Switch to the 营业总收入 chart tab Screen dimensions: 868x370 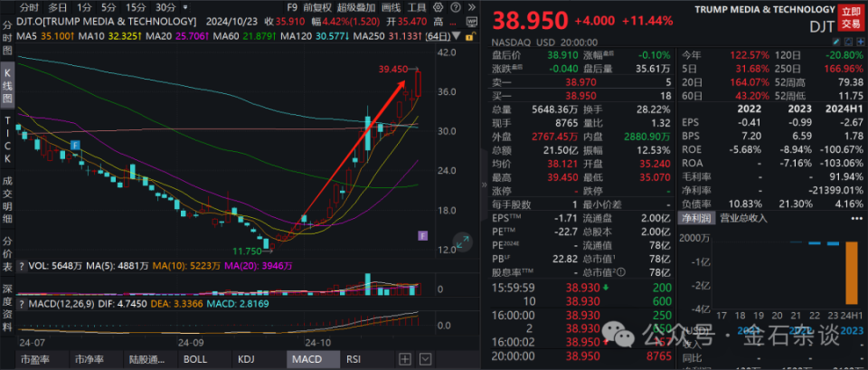[x=743, y=218]
